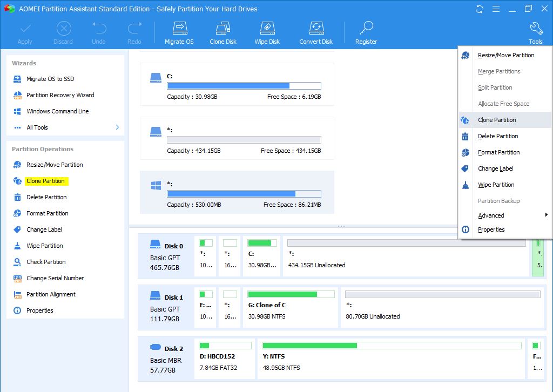Open the Clone Disk tool
This screenshot has height=392, width=553.
point(223,32)
